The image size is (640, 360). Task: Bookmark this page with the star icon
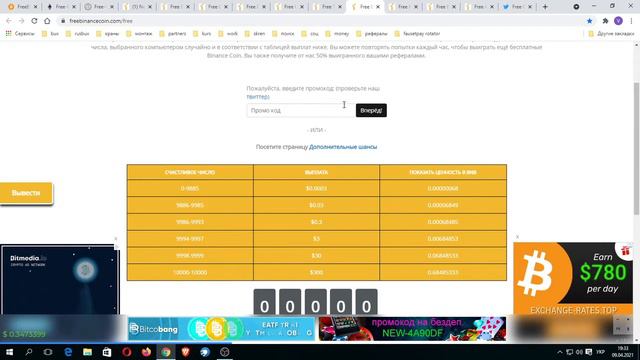pos(589,21)
